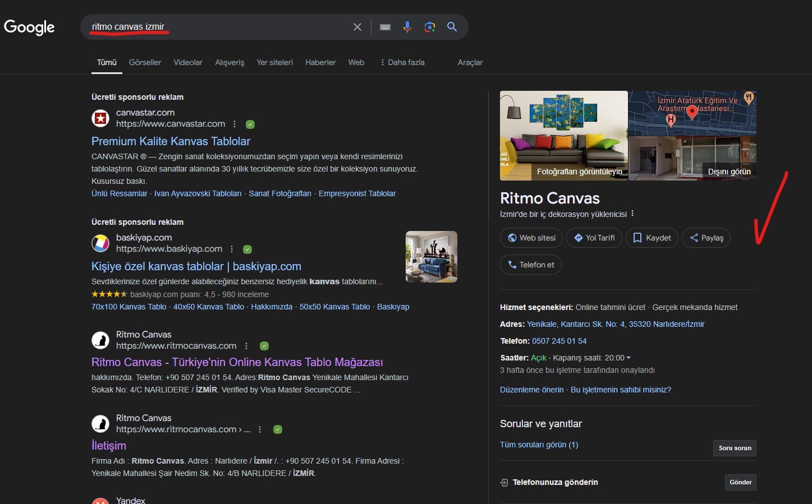Screen dimensions: 812x504
Task: Click phone number 0507 245 01 54
Action: [559, 341]
